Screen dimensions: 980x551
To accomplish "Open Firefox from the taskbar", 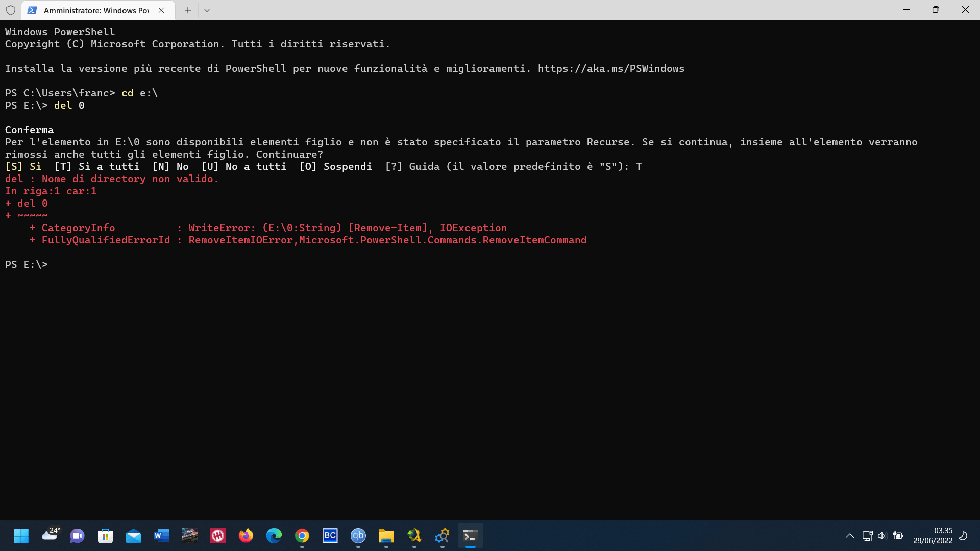I will click(246, 536).
